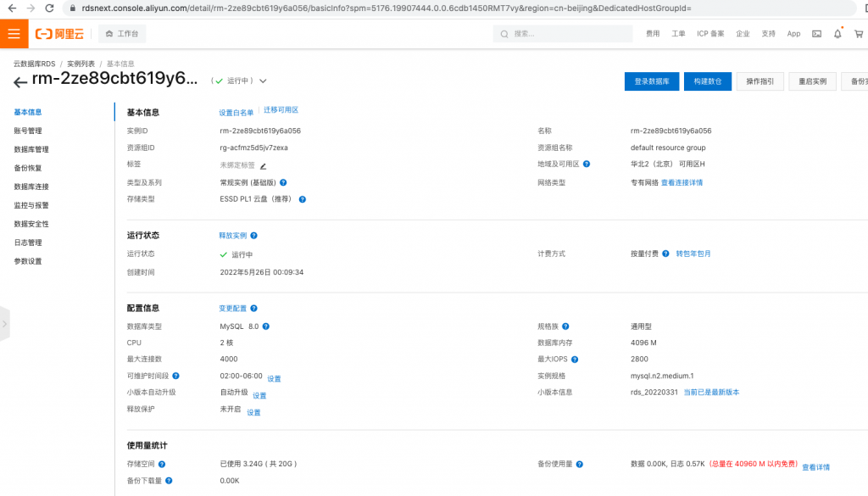Open the notifications bell
The height and width of the screenshot is (496, 868).
tap(837, 34)
